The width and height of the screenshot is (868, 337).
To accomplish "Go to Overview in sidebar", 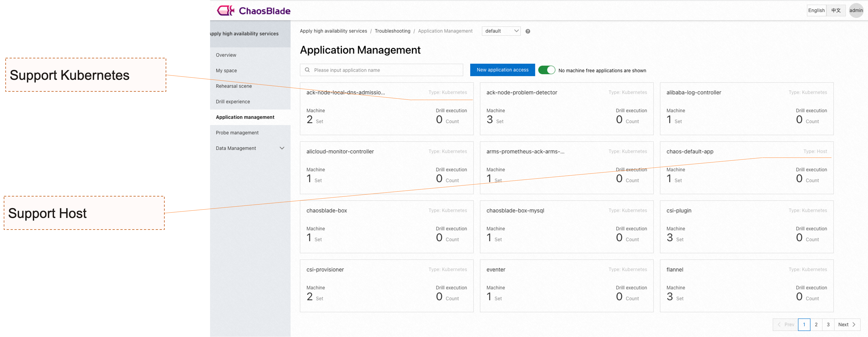I will [x=226, y=55].
